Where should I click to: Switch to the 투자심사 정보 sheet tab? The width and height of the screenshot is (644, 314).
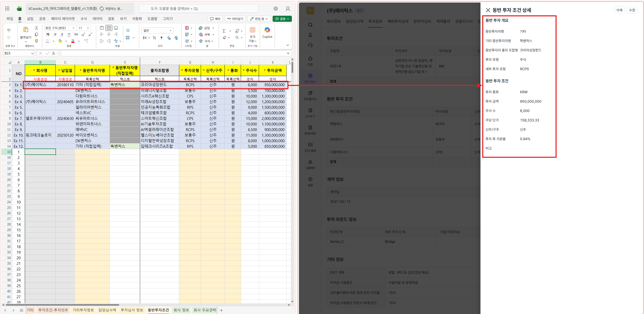(x=132, y=310)
